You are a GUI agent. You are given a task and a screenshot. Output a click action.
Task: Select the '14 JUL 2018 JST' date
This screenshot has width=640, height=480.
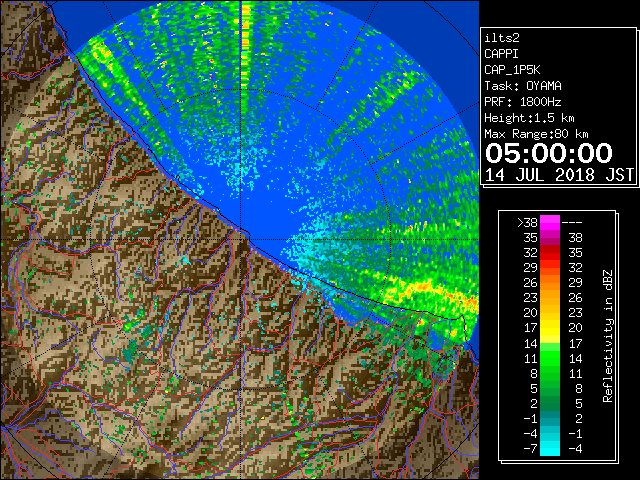[559, 175]
